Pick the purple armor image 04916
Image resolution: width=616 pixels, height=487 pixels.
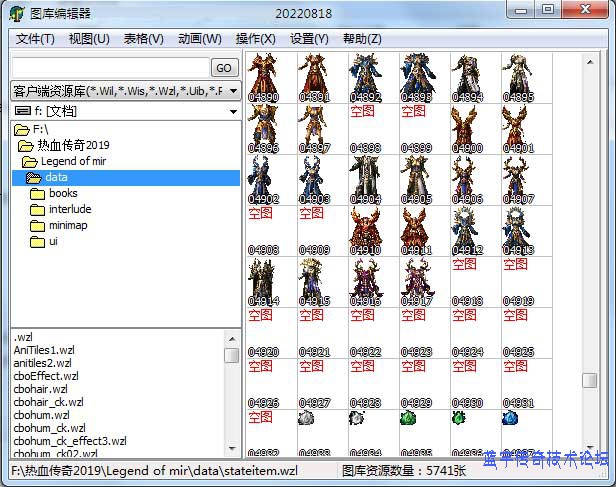(364, 280)
